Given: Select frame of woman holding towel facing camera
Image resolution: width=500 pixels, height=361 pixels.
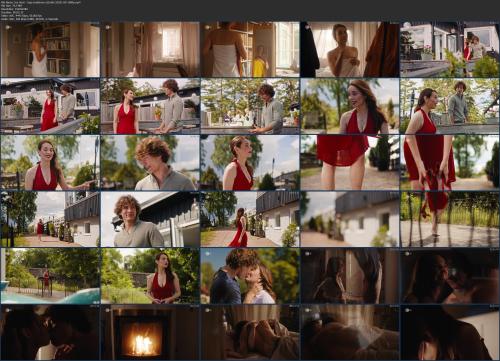Looking at the screenshot, I should (x=350, y=49).
